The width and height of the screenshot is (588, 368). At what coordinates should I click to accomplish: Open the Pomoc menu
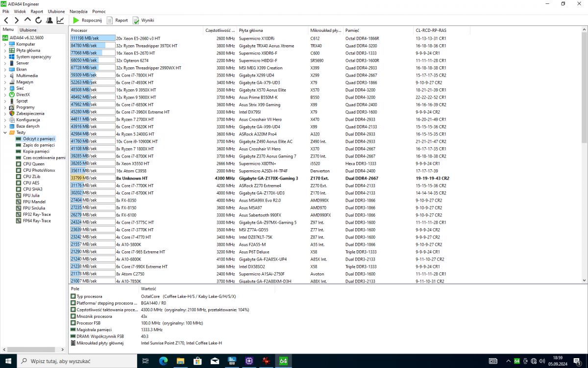[x=99, y=11]
